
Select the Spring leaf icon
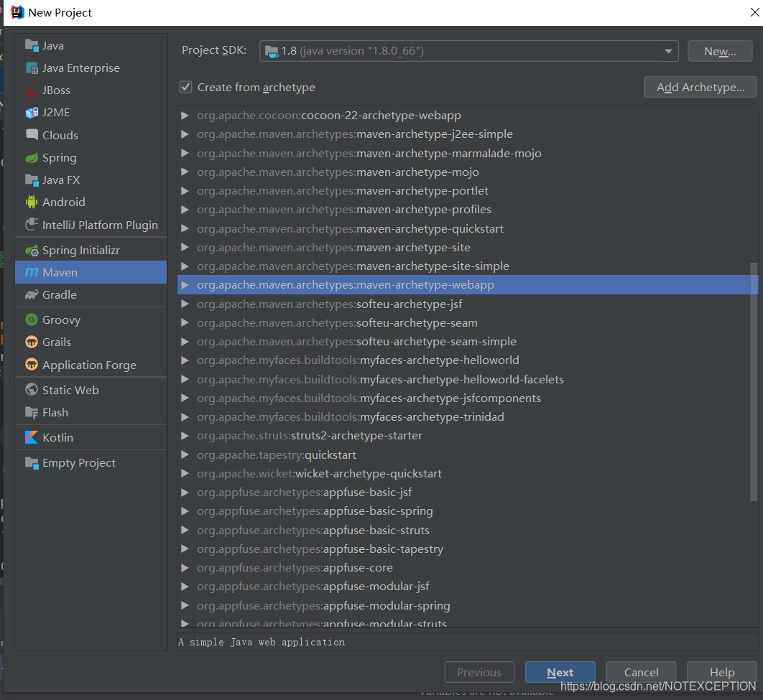pyautogui.click(x=32, y=157)
